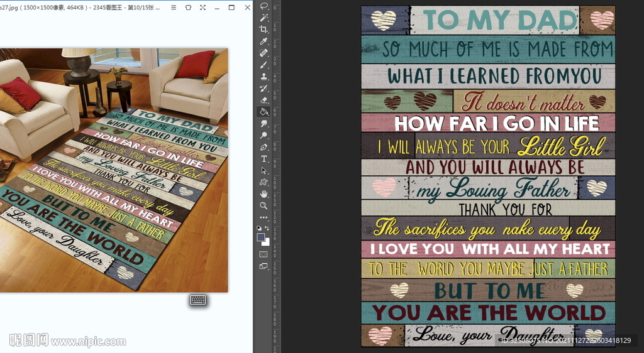This screenshot has width=644, height=353.
Task: Click the on-screen keyboard icon
Action: [198, 300]
